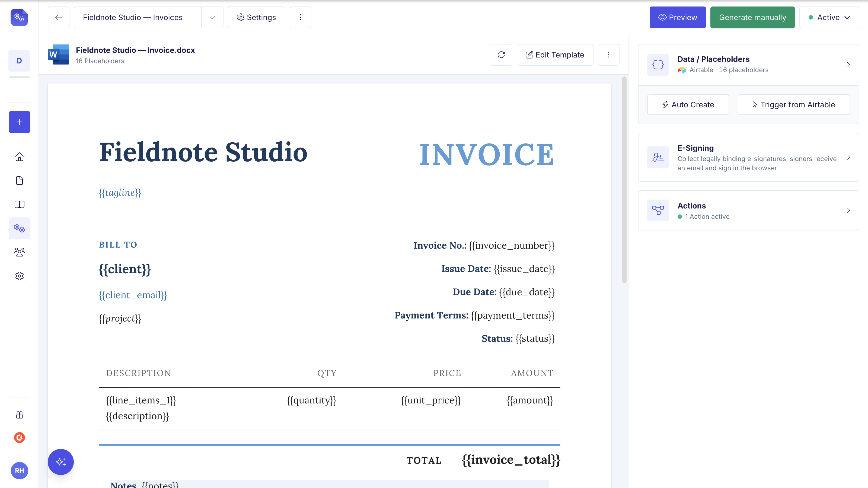Click the {{client}} placeholder

tap(125, 269)
